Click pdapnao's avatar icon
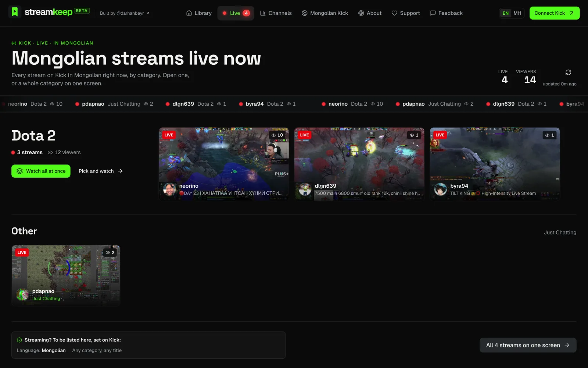 [x=22, y=295]
